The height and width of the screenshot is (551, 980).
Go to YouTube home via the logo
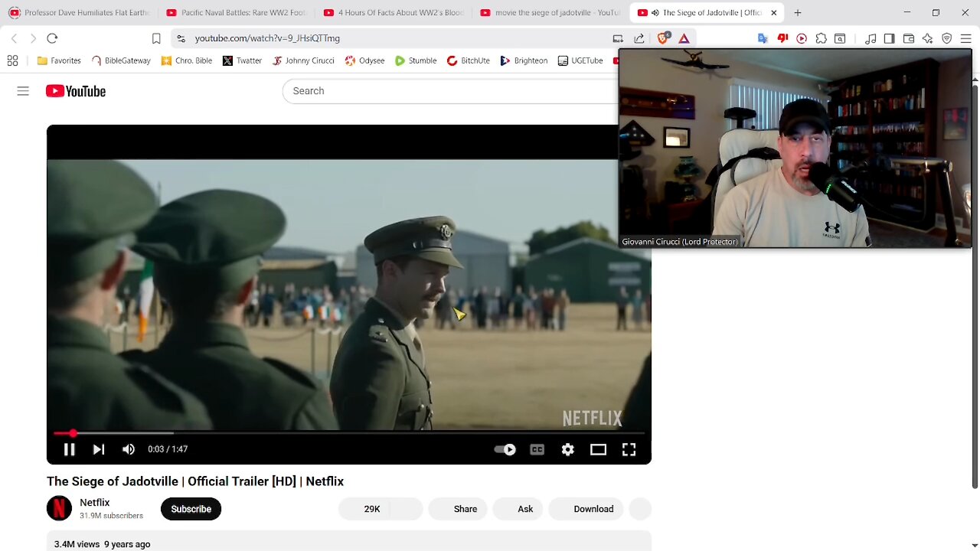coord(76,91)
